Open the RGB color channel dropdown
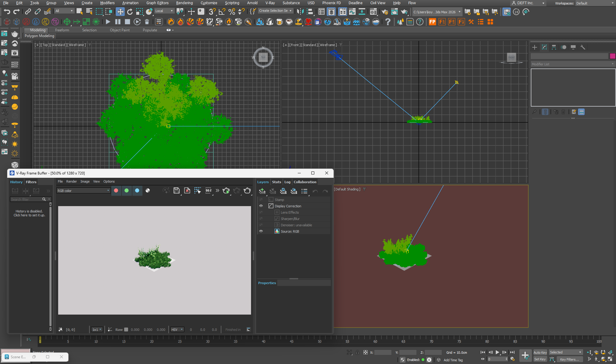The width and height of the screenshot is (616, 364). click(x=83, y=190)
